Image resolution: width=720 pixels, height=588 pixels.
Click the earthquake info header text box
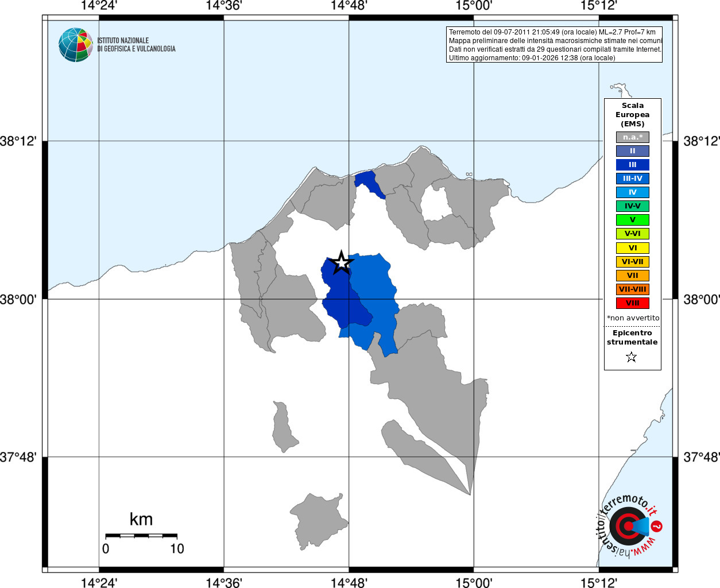click(554, 45)
